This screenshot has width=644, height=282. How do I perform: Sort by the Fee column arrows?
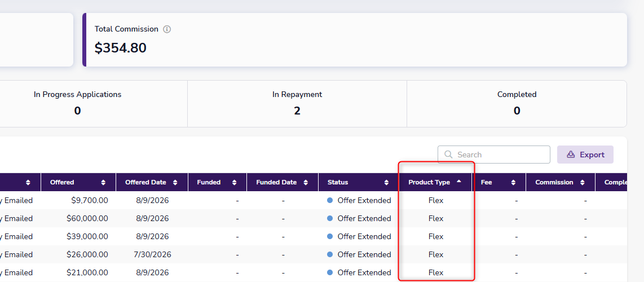[513, 182]
